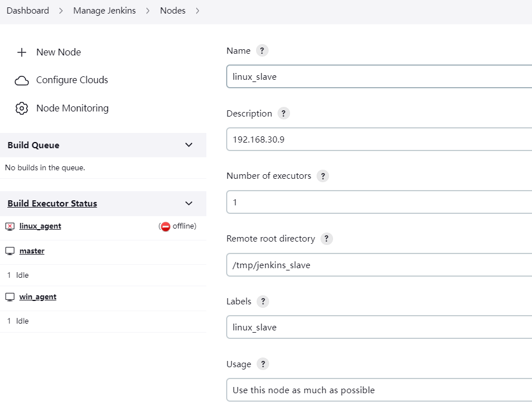Open help for the Name field
This screenshot has height=413, width=532.
point(262,50)
